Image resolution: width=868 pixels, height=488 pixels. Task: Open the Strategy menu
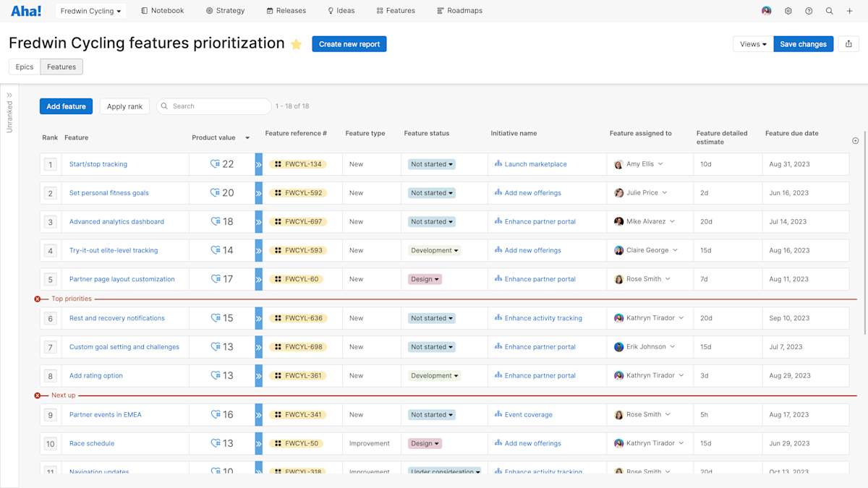click(x=225, y=11)
